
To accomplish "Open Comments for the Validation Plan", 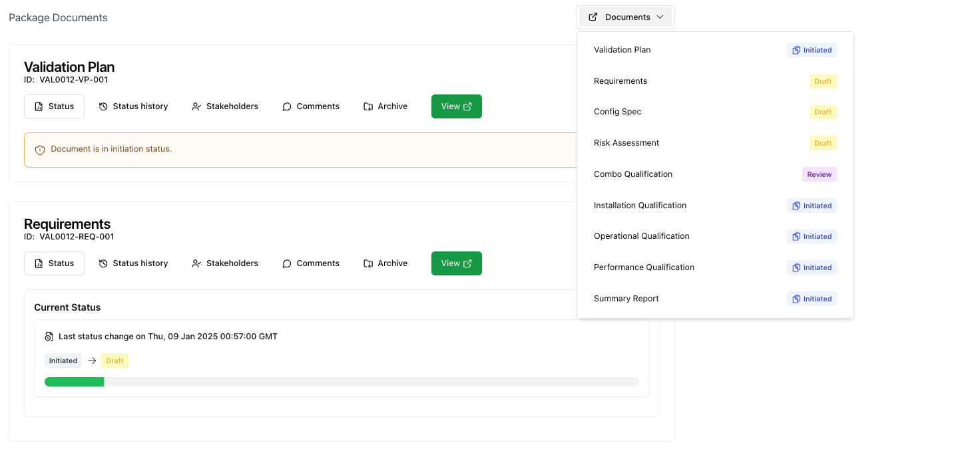I will pos(311,106).
